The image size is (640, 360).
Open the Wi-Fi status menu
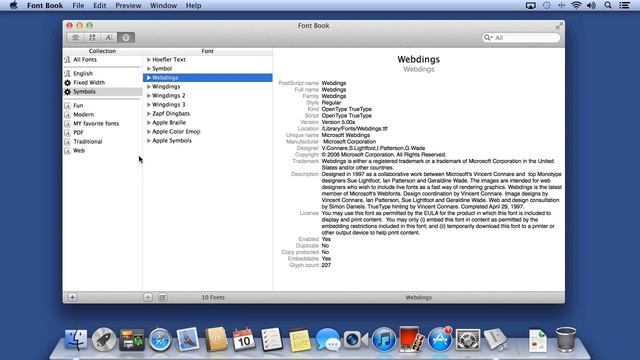576,5
